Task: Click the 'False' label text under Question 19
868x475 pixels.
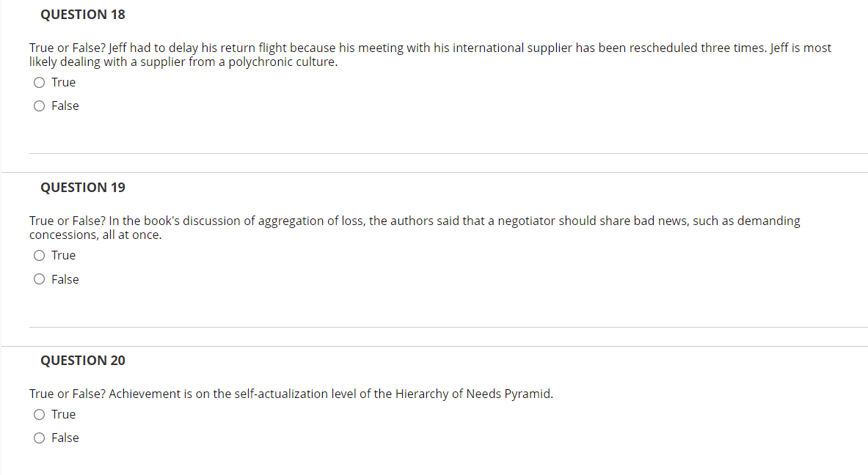Action: click(65, 279)
